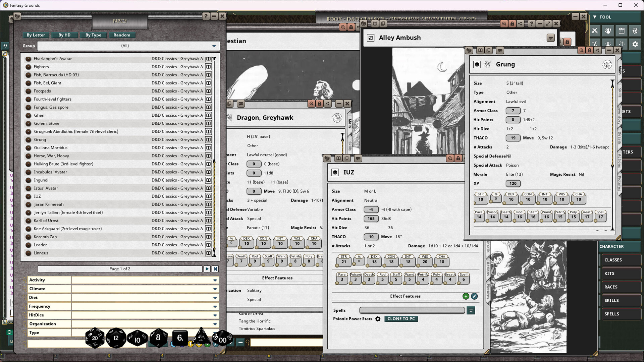Image resolution: width=644 pixels, height=362 pixels.
Task: Open the Calendar tool in the Tool panel
Action: (622, 31)
